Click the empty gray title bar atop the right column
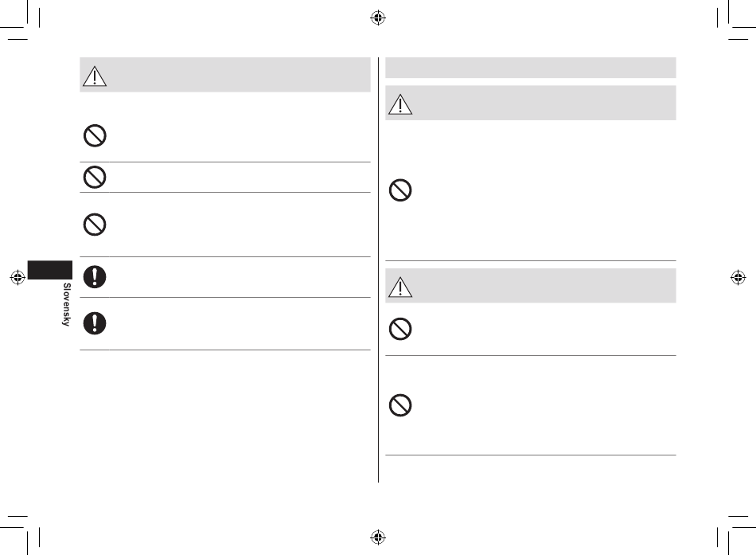The height and width of the screenshot is (555, 756). tap(531, 68)
